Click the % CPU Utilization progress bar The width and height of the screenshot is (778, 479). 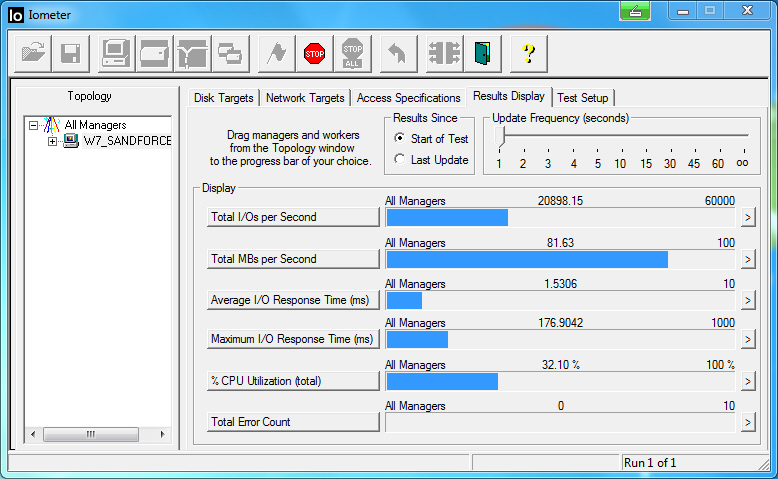(560, 381)
